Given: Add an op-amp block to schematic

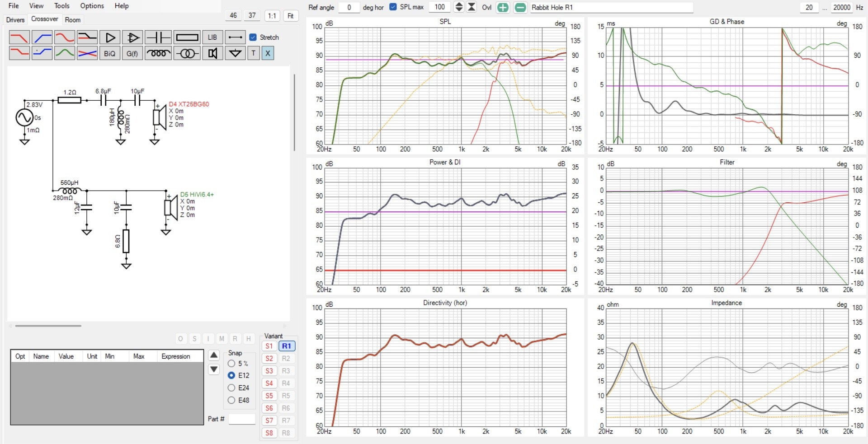Looking at the screenshot, I should [x=132, y=37].
